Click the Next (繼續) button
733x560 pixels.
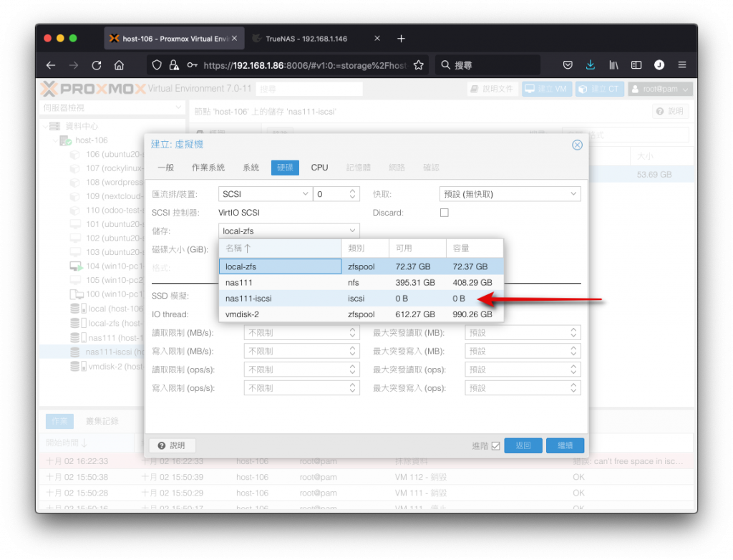coord(565,446)
